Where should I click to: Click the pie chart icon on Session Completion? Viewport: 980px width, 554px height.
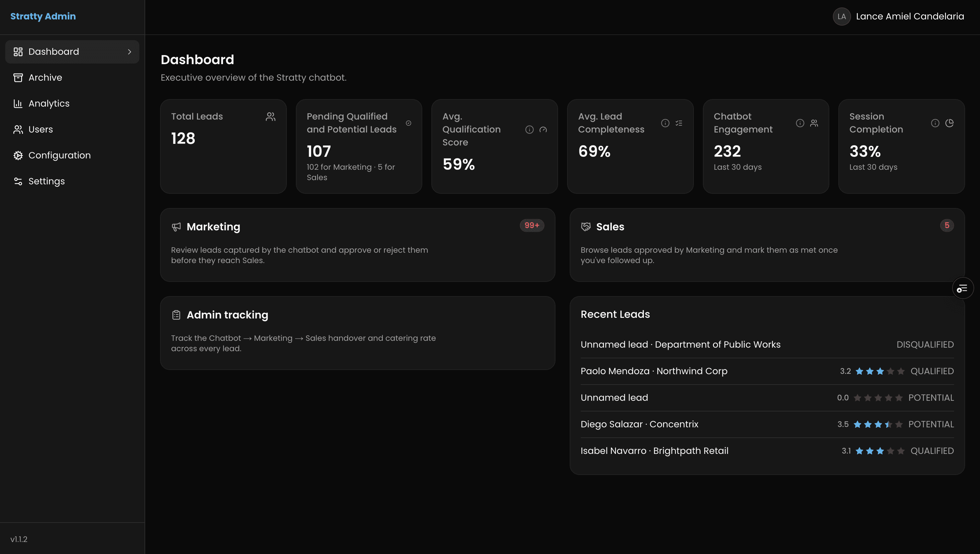coord(950,123)
